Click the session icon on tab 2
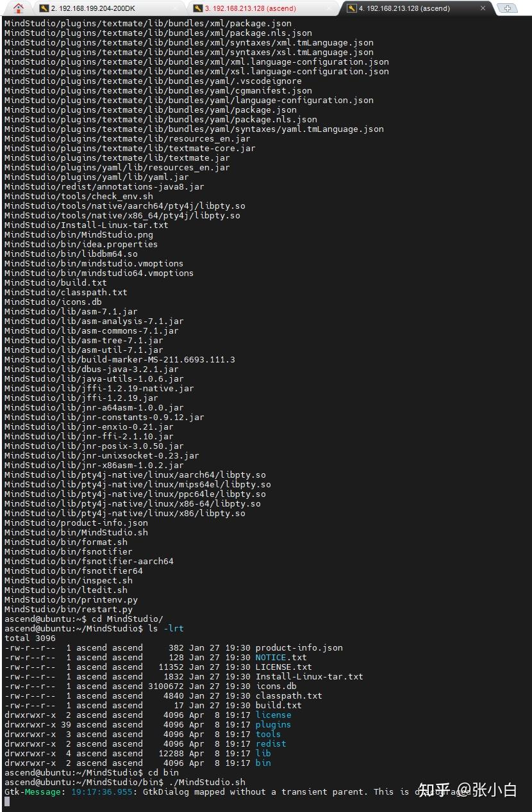Viewport: 532px width, 812px height. point(44,8)
